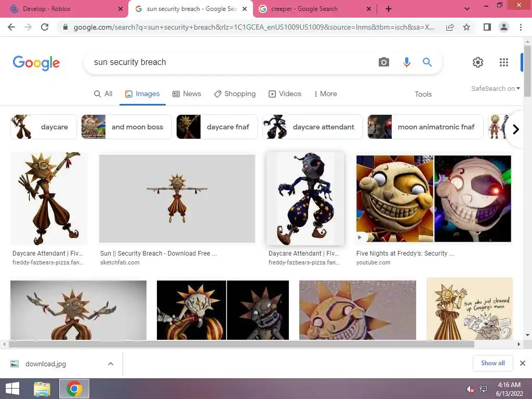Open Google apps grid
532x399 pixels.
504,62
